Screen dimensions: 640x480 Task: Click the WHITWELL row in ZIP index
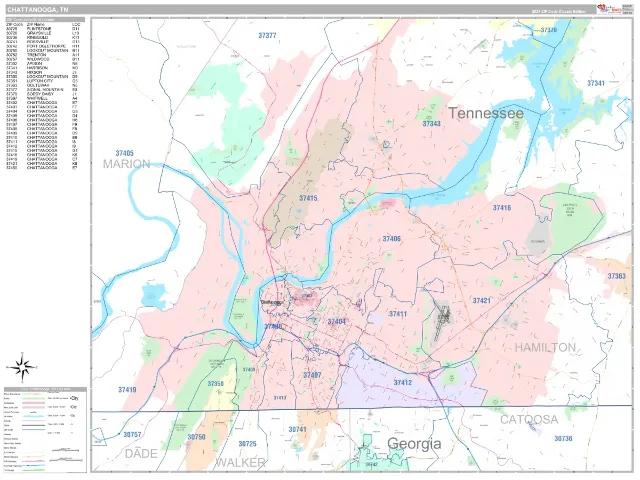[x=42, y=98]
